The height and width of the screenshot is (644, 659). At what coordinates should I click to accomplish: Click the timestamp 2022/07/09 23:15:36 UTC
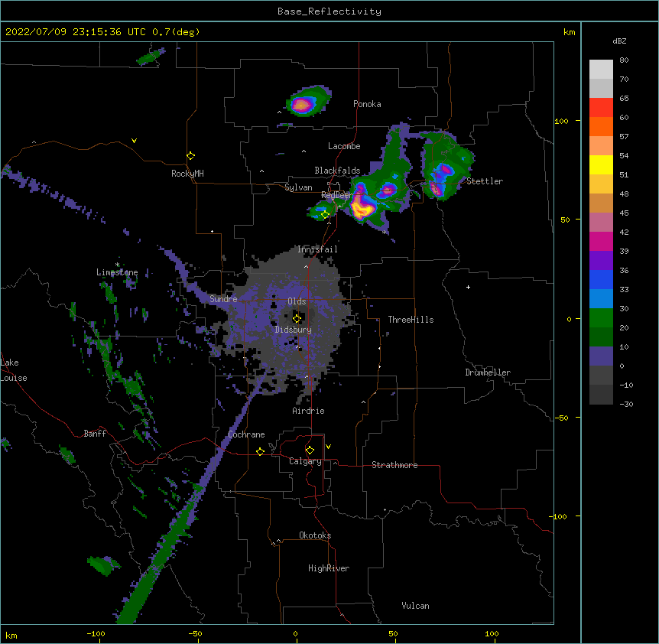click(x=76, y=32)
